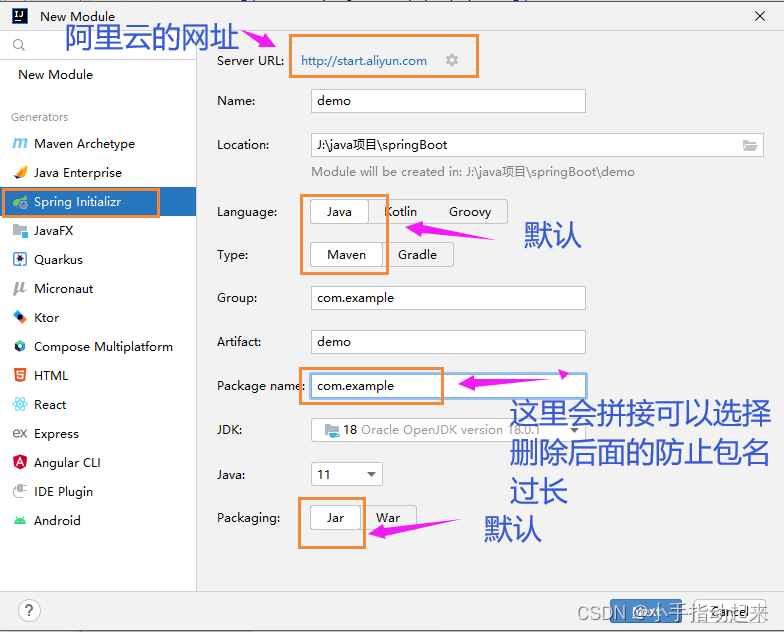Click the Name field containing demo
The height and width of the screenshot is (632, 784).
coord(448,101)
